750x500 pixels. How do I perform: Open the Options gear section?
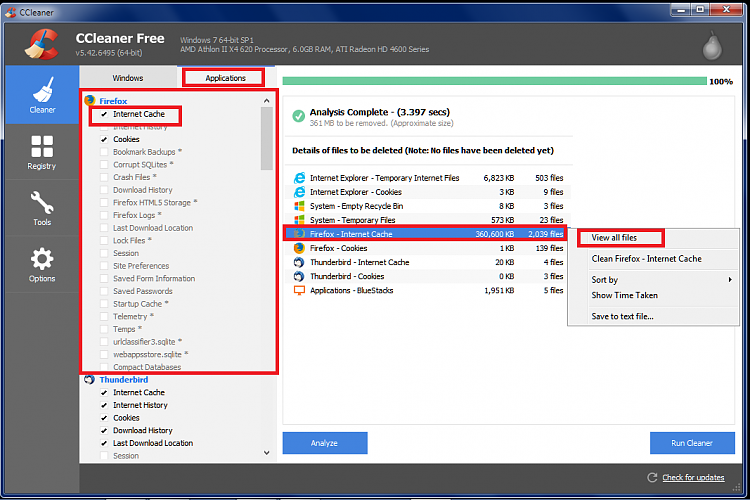tap(42, 264)
